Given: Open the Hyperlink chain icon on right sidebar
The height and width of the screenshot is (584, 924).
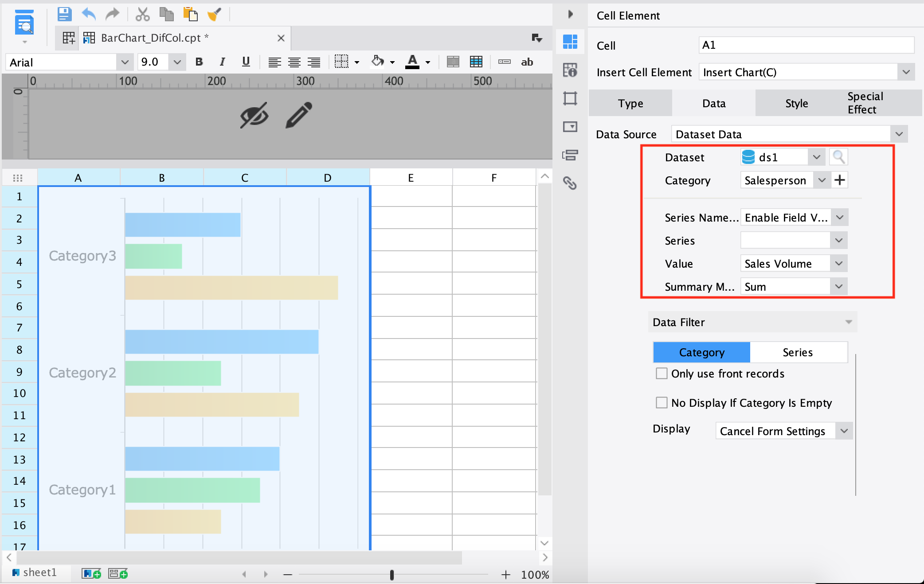Looking at the screenshot, I should 570,183.
